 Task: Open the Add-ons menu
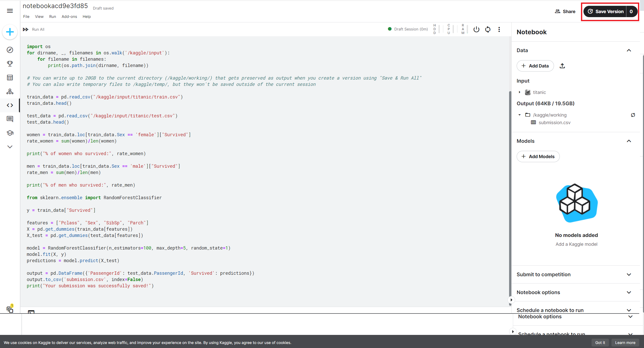tap(69, 17)
